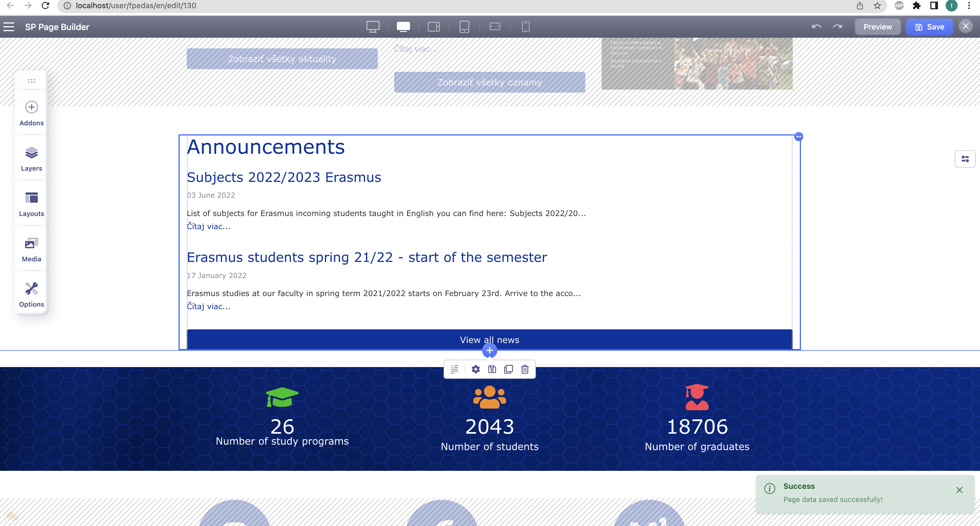
Task: Undo the last change
Action: [816, 27]
